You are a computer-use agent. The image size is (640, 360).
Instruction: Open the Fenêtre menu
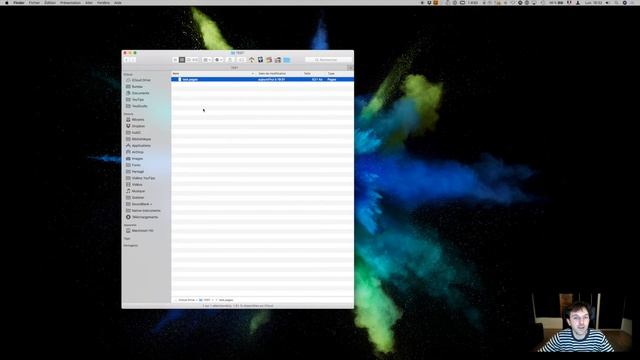103,2
